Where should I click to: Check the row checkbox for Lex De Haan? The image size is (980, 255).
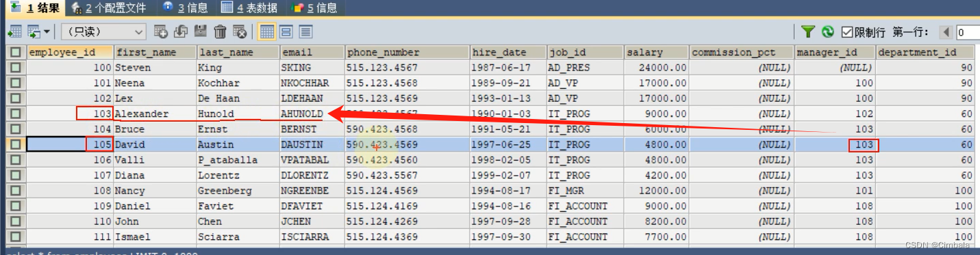pos(15,98)
